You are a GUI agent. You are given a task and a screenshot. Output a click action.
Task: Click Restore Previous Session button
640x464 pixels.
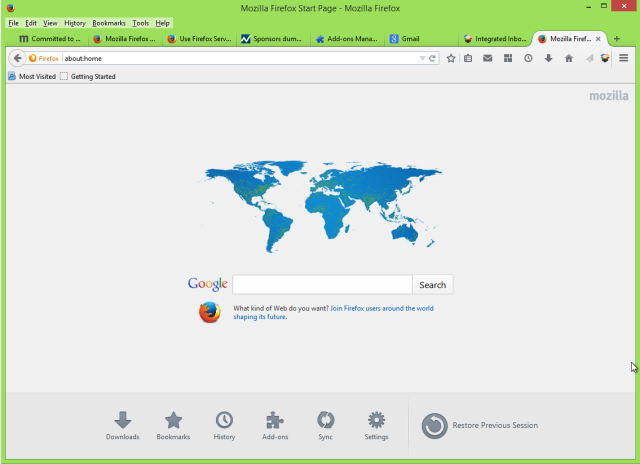click(x=480, y=426)
